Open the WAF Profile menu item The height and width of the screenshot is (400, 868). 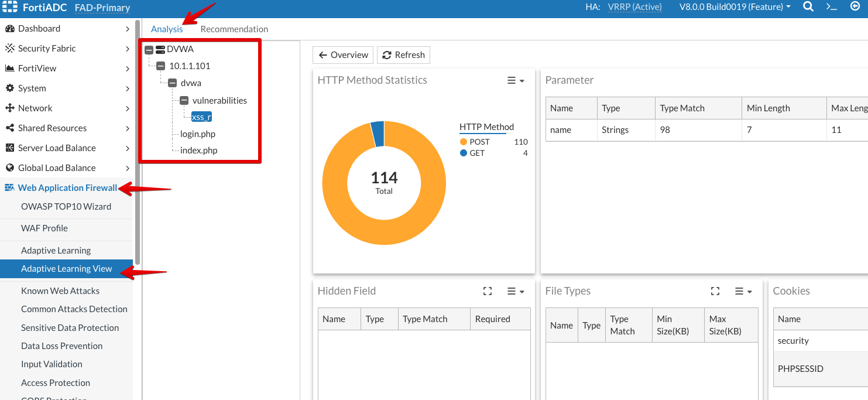(x=44, y=228)
